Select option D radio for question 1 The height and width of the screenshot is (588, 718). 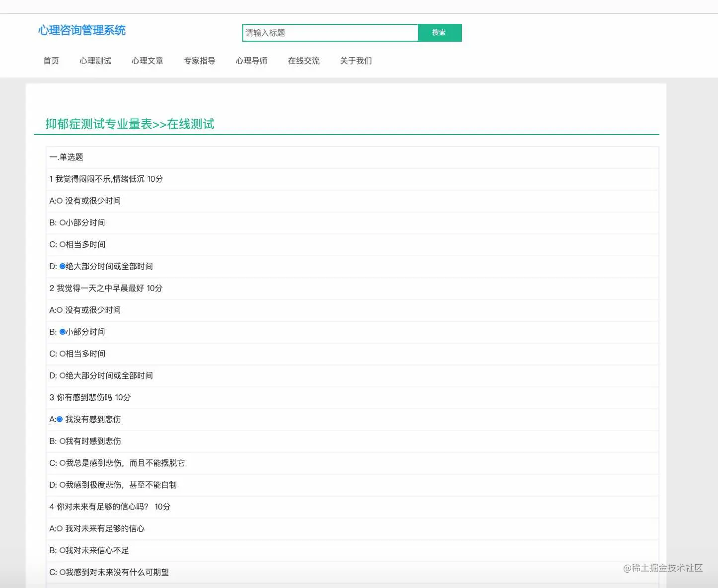pyautogui.click(x=63, y=267)
